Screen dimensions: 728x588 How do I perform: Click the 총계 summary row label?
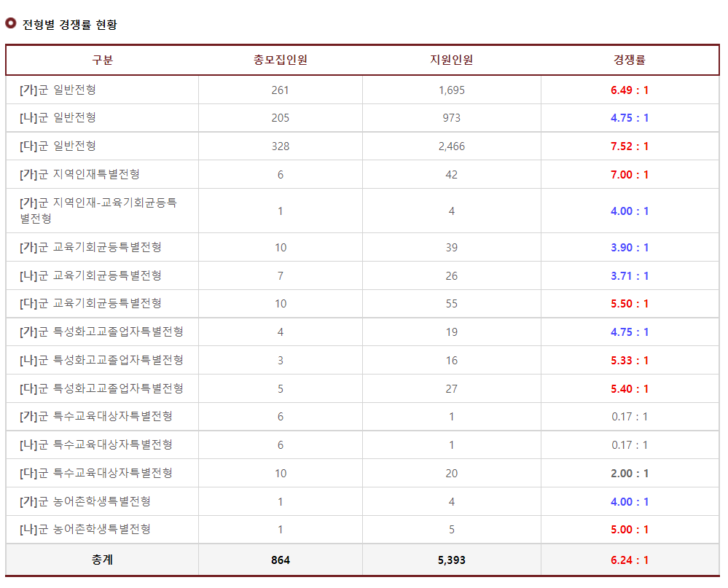coord(102,560)
